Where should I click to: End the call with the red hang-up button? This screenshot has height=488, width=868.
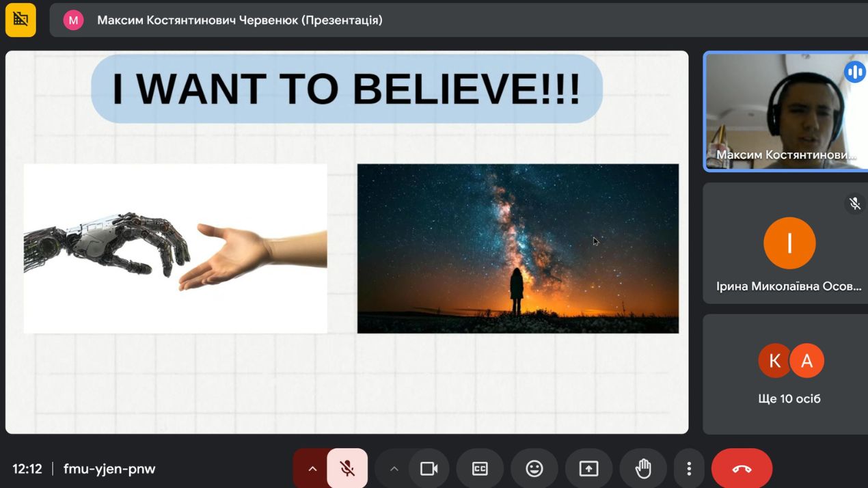742,468
